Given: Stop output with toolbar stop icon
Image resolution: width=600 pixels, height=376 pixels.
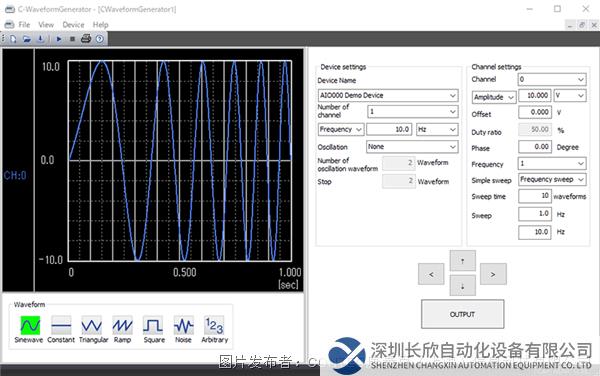Looking at the screenshot, I should click(x=72, y=39).
